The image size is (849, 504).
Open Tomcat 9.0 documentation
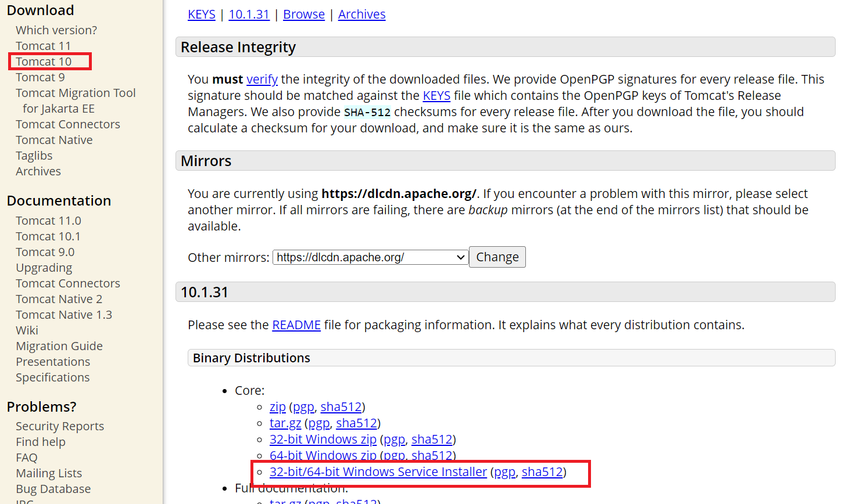click(45, 252)
